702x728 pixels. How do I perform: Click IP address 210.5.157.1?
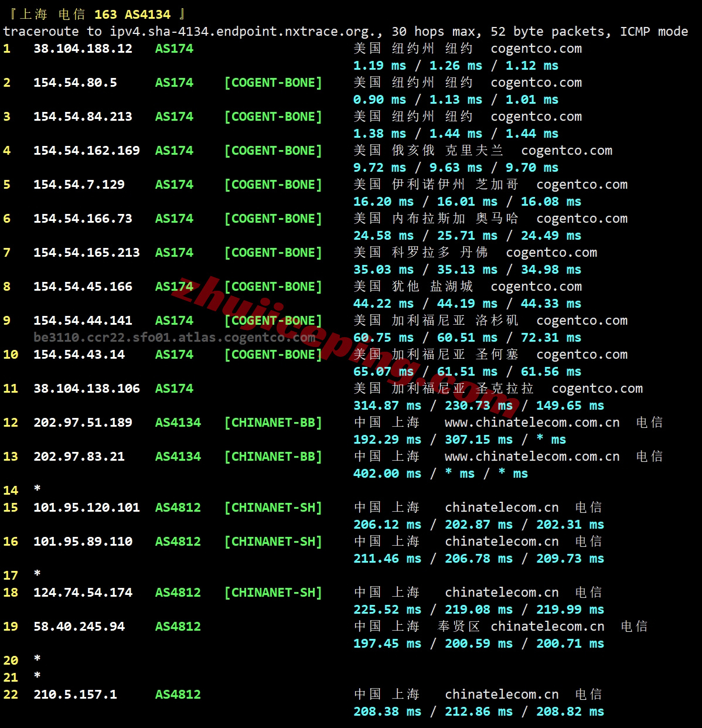pos(75,695)
